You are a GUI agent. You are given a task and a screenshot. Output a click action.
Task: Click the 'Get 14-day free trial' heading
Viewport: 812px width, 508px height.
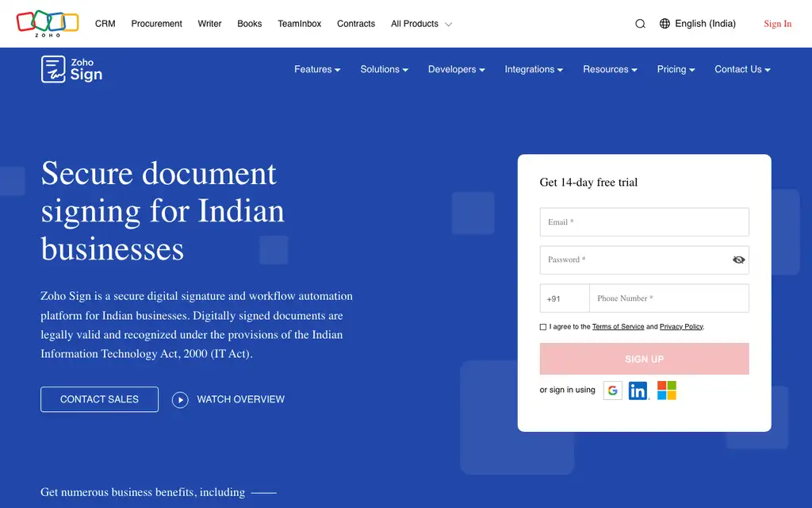pos(588,183)
